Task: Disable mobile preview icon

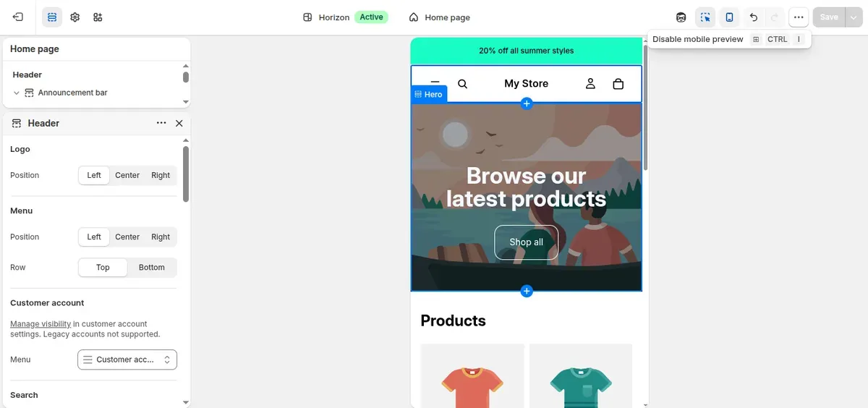Action: (729, 17)
